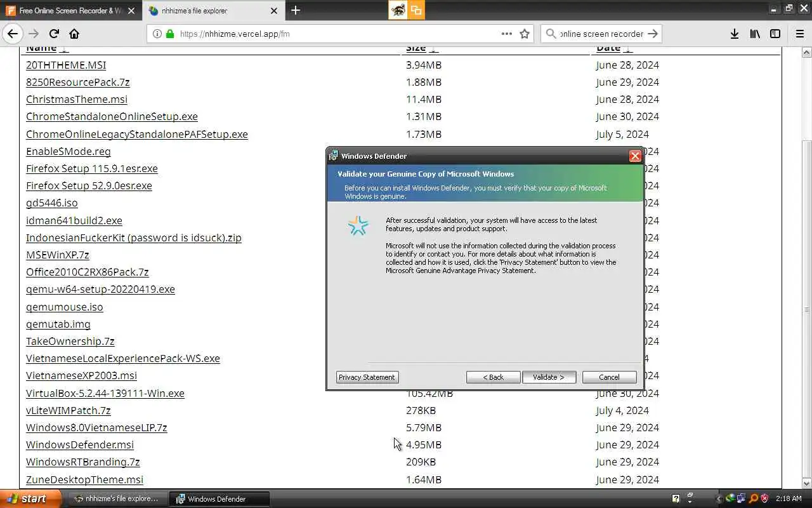Open idman641build2.exe link
This screenshot has height=508, width=812.
(74, 220)
